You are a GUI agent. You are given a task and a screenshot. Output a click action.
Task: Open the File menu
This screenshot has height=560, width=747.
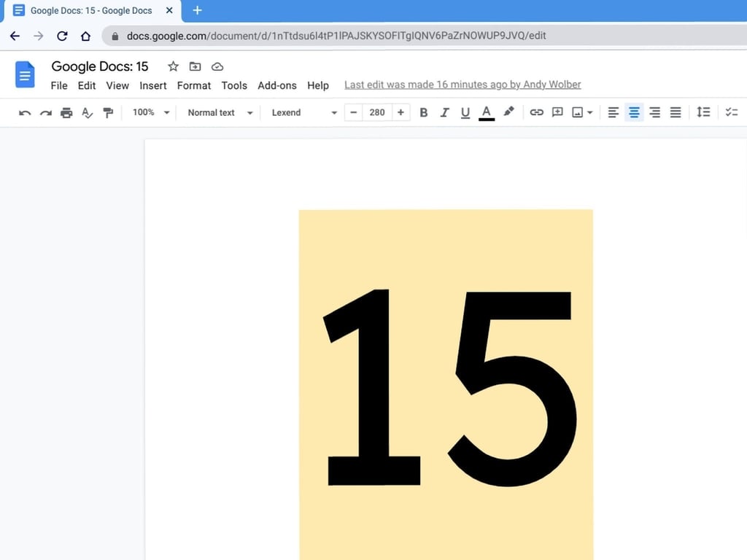[x=59, y=86]
